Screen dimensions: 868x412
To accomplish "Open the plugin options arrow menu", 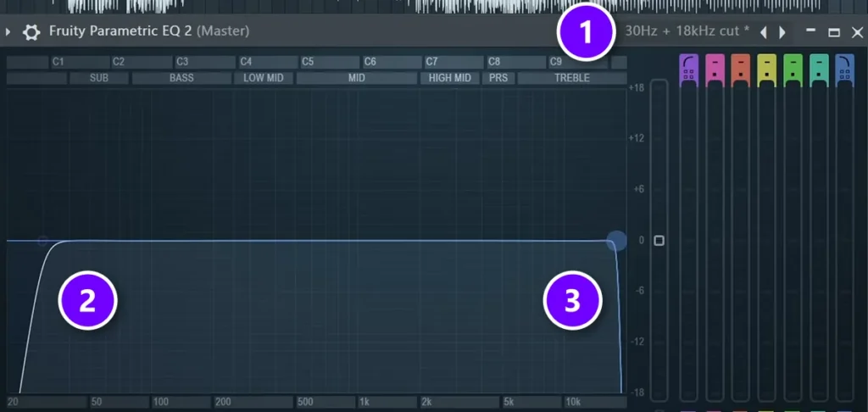I will coord(8,31).
